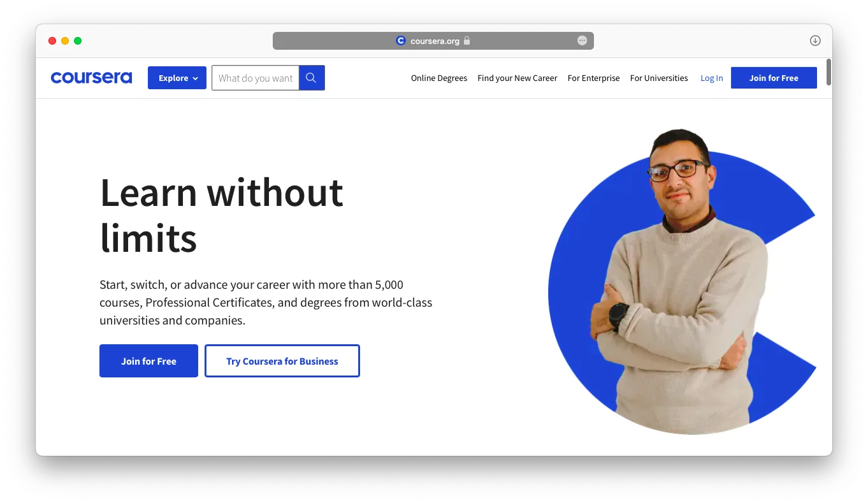
Task: Click the Coursera logo in header
Action: pyautogui.click(x=91, y=78)
